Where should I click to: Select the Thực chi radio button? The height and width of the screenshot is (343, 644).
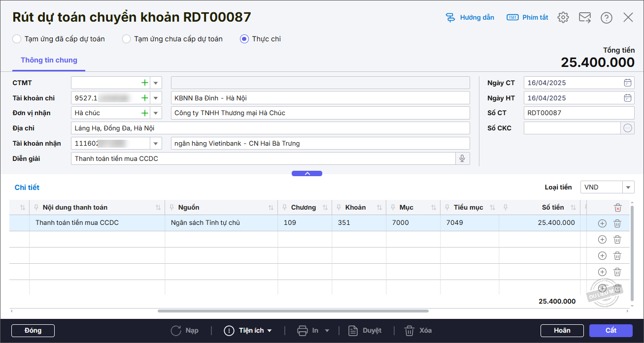[244, 39]
